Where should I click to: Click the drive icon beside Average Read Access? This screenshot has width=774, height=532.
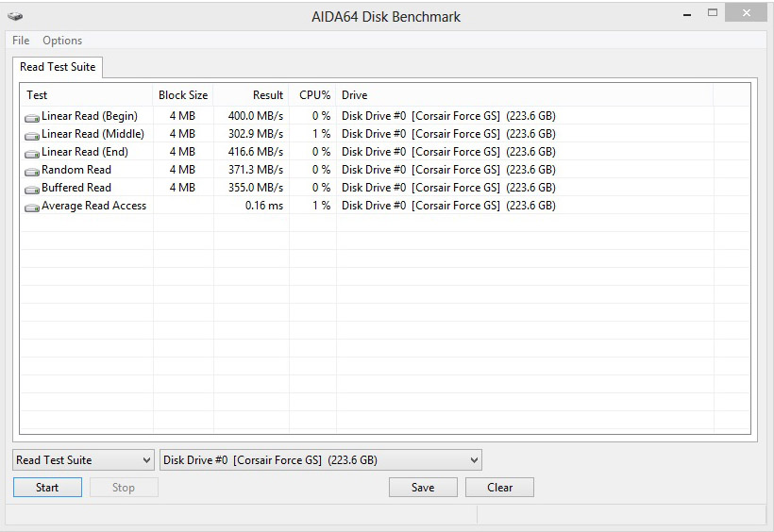[x=32, y=208]
